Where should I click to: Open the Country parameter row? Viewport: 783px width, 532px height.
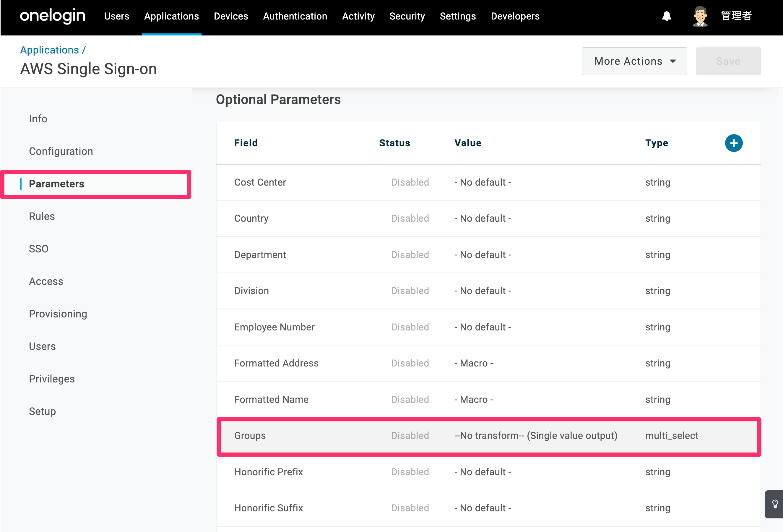point(488,218)
